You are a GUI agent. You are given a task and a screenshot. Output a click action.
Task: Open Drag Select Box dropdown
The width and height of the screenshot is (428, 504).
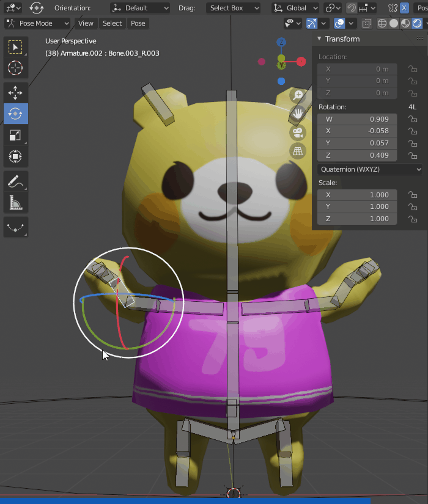233,8
